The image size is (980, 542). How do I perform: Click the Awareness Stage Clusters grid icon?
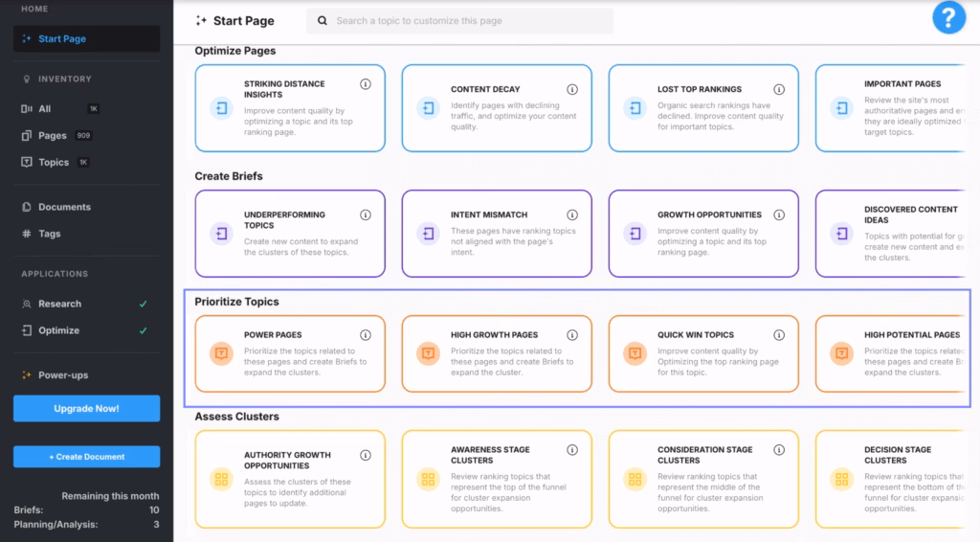428,479
